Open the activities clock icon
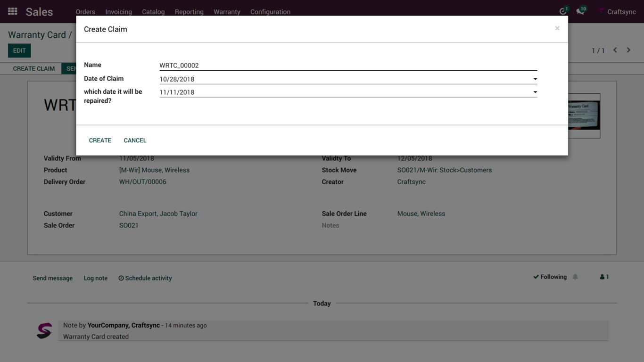 [563, 11]
